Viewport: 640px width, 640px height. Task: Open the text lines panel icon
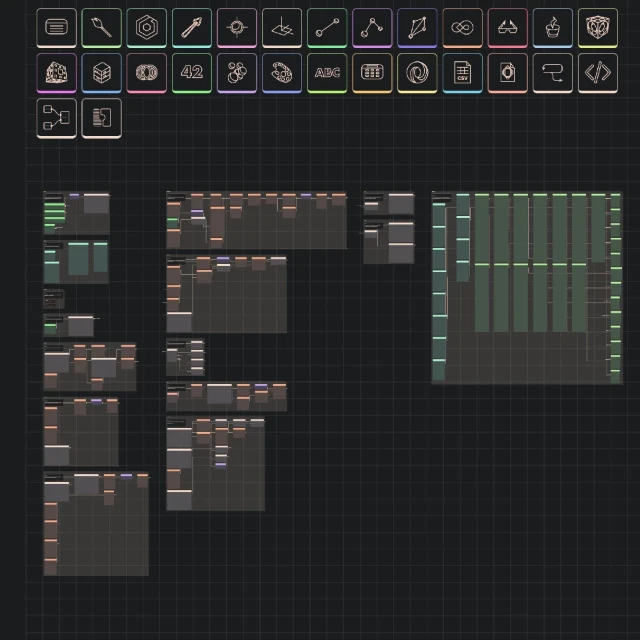click(56, 28)
